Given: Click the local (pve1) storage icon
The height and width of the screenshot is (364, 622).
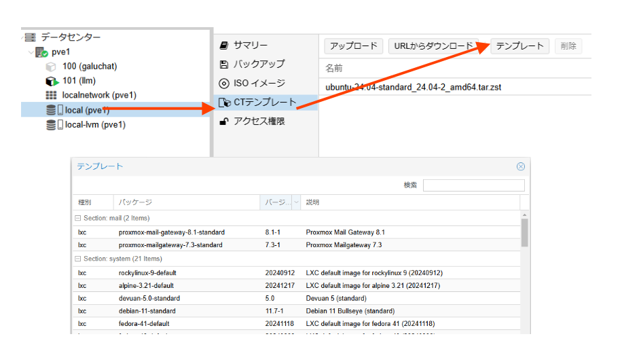Looking at the screenshot, I should (x=55, y=110).
